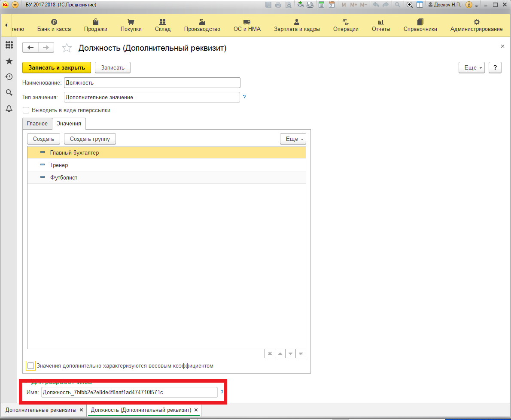This screenshot has height=420, width=511.
Task: Open the calendar icon in title bar
Action: coord(332,5)
